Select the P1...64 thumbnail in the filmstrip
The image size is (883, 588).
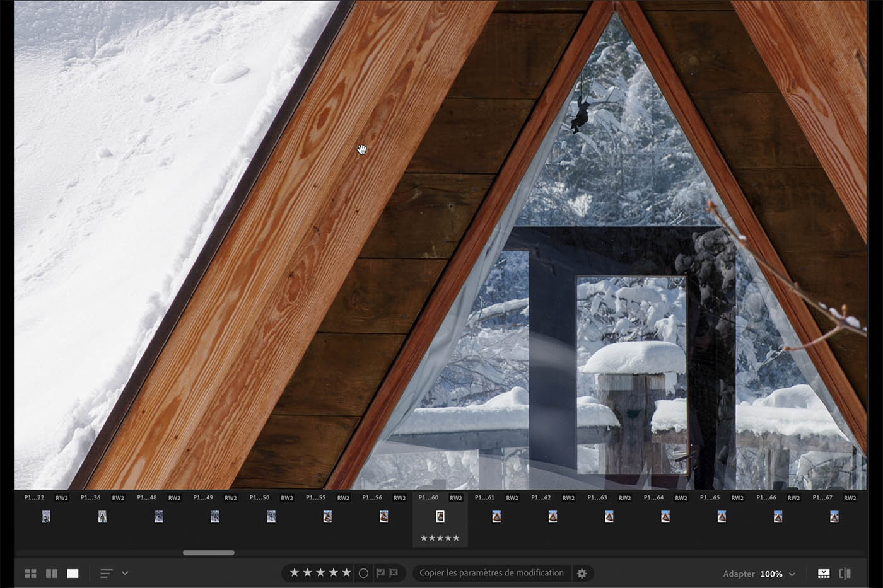coord(665,517)
